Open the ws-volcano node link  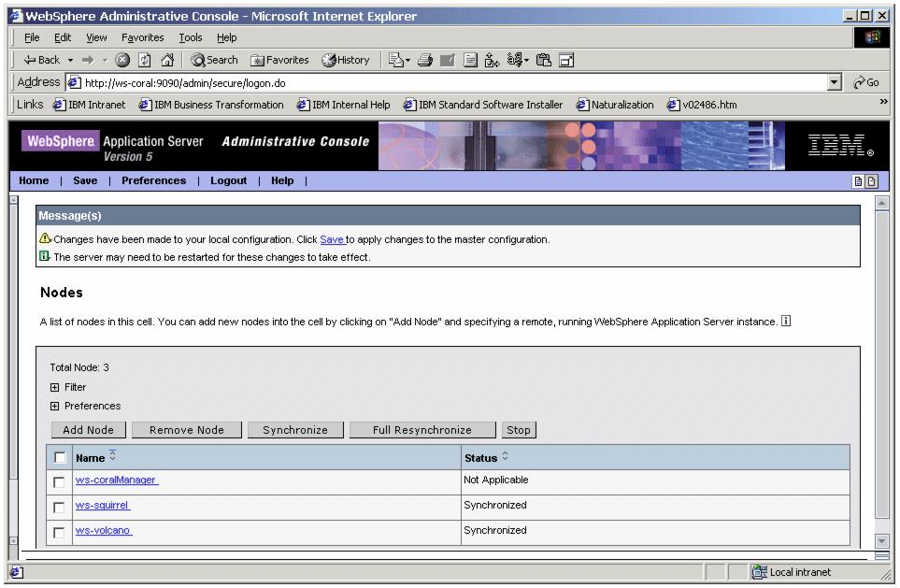pos(103,531)
